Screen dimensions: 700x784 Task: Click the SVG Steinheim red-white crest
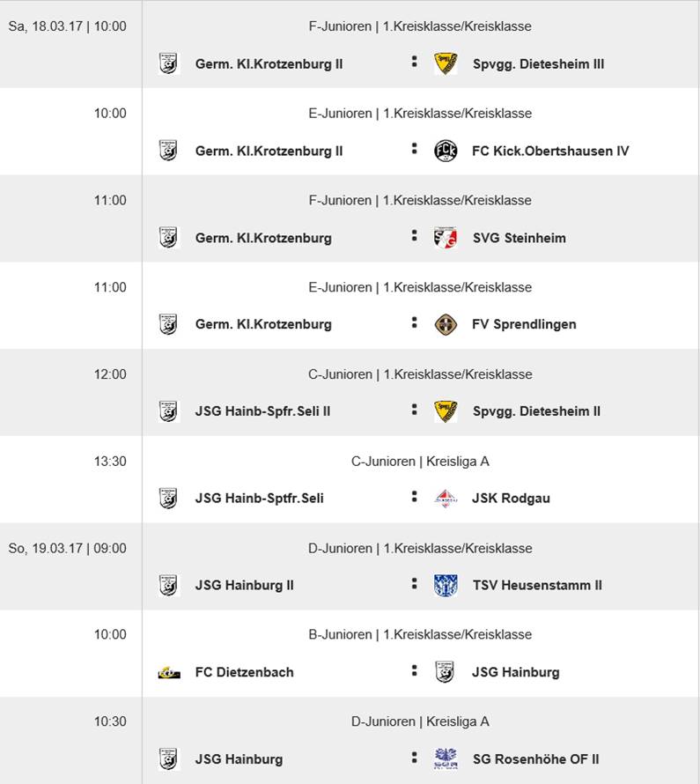click(x=446, y=238)
